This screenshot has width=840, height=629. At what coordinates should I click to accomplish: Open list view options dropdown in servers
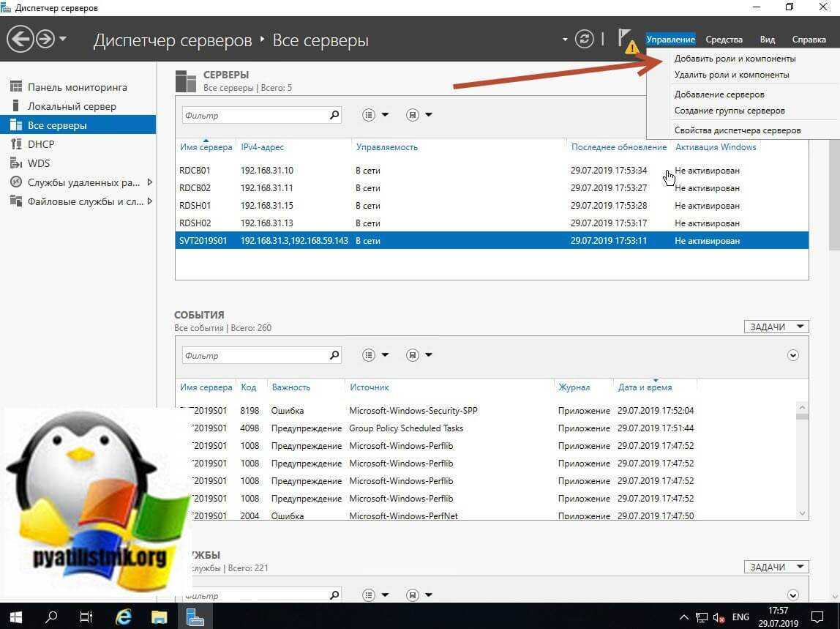[375, 115]
